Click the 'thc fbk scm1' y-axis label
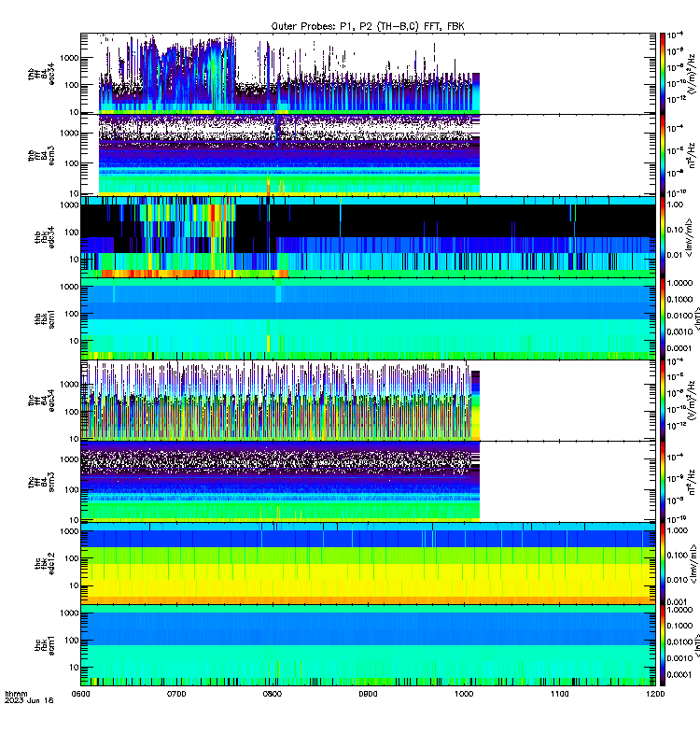 point(45,645)
